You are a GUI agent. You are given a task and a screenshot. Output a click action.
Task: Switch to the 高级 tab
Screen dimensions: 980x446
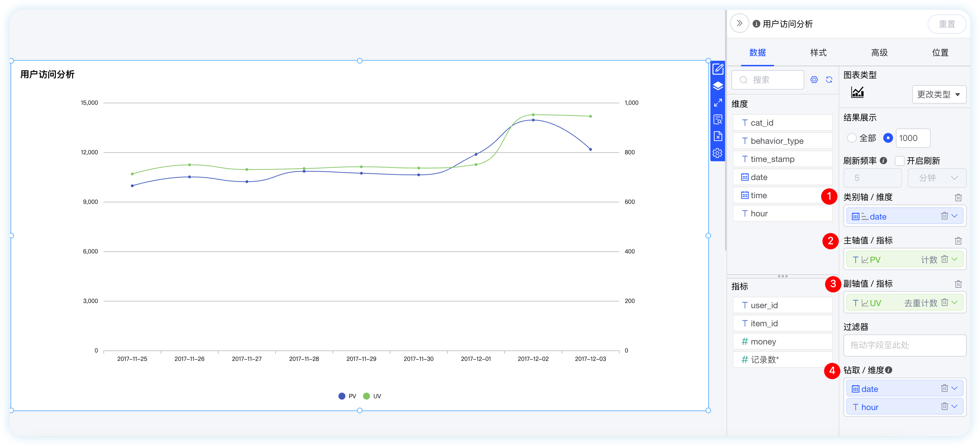(x=879, y=52)
